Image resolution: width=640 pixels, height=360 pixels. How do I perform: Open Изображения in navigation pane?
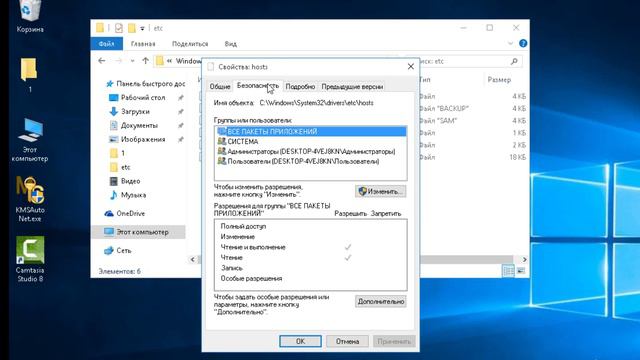[138, 139]
